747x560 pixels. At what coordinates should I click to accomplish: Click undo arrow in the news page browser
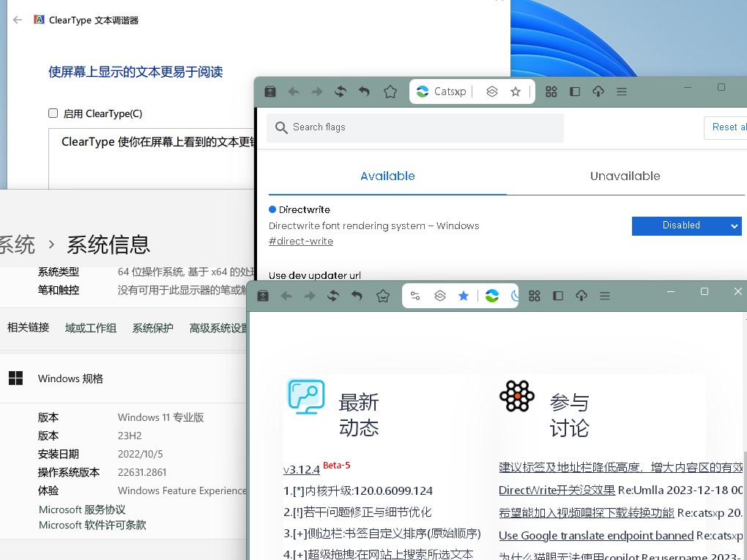[357, 296]
